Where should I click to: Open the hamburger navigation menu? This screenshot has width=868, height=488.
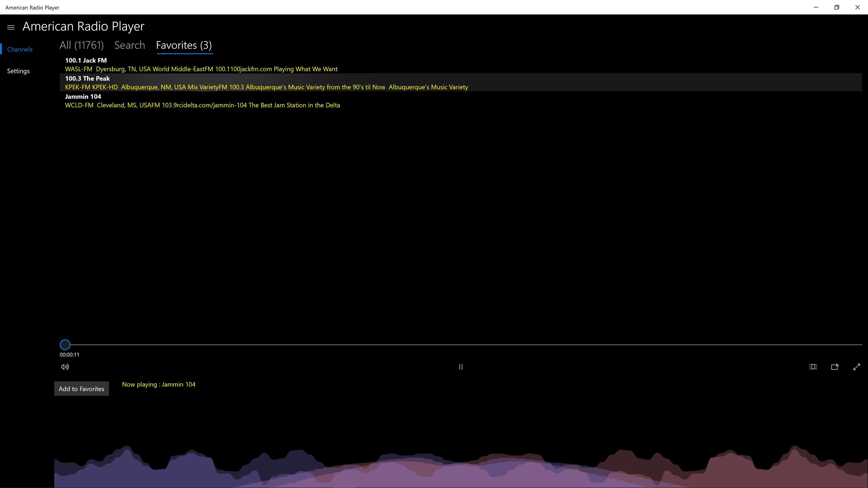click(x=11, y=27)
